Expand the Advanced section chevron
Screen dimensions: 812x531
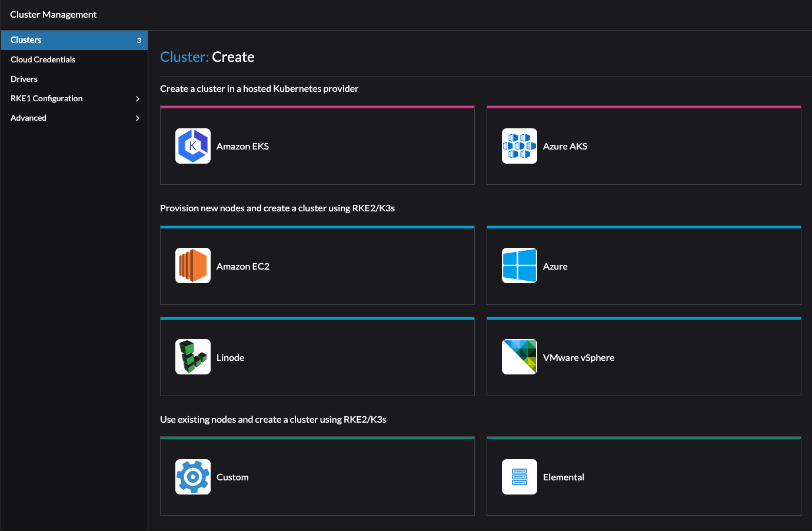point(138,118)
